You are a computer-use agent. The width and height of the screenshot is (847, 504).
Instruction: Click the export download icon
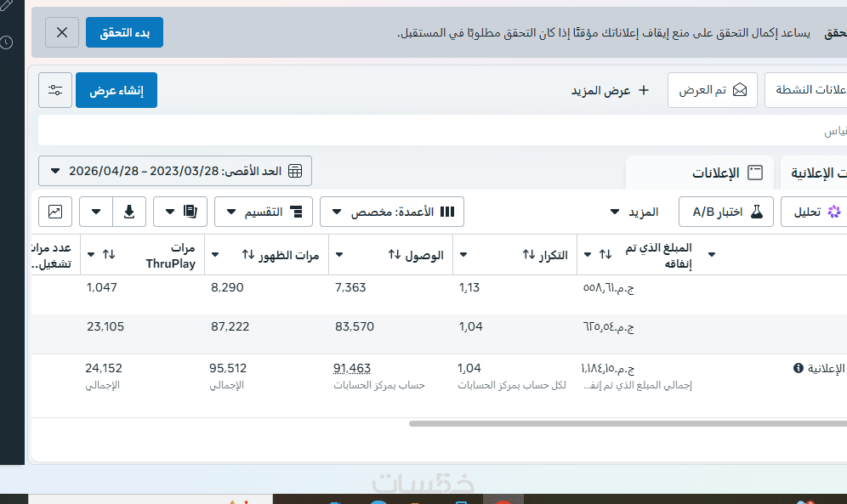coord(129,212)
